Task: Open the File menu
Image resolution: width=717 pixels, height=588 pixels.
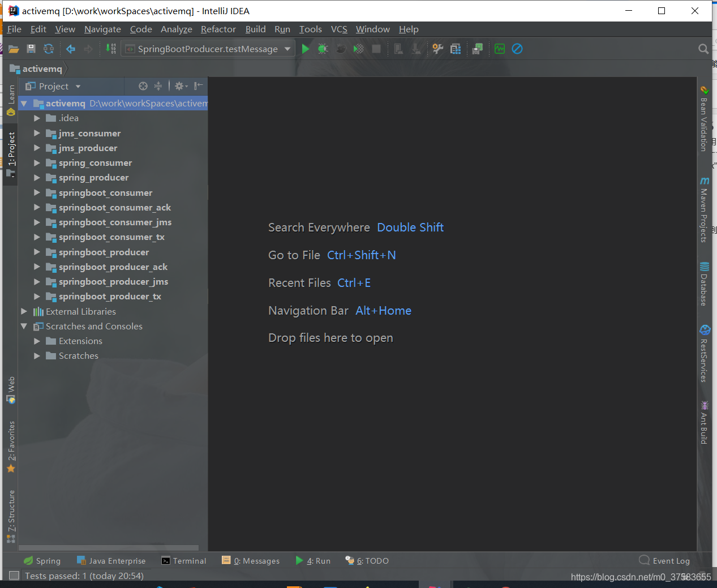Action: (14, 29)
